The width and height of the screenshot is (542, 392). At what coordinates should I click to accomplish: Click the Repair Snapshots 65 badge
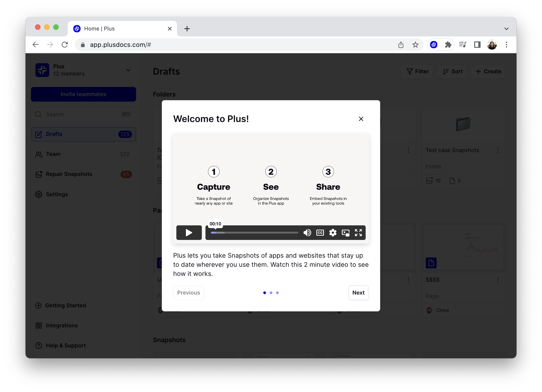(126, 174)
